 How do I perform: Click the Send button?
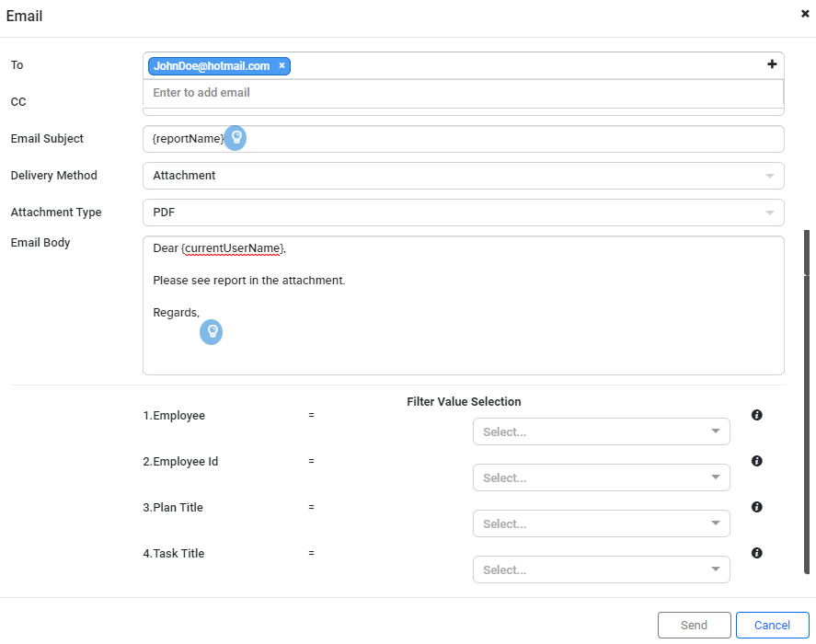pos(694,625)
